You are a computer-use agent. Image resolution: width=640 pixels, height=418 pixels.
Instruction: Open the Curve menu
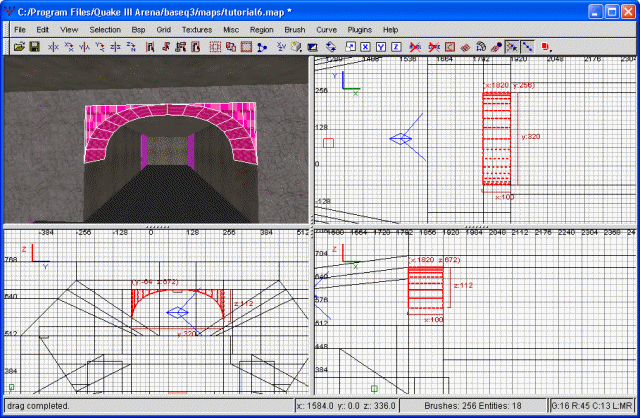pos(327,30)
